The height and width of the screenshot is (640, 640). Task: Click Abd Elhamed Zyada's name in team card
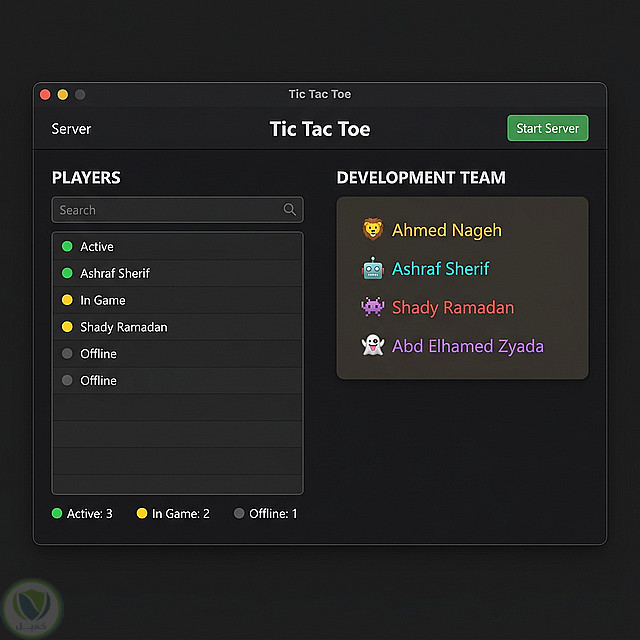tap(468, 346)
